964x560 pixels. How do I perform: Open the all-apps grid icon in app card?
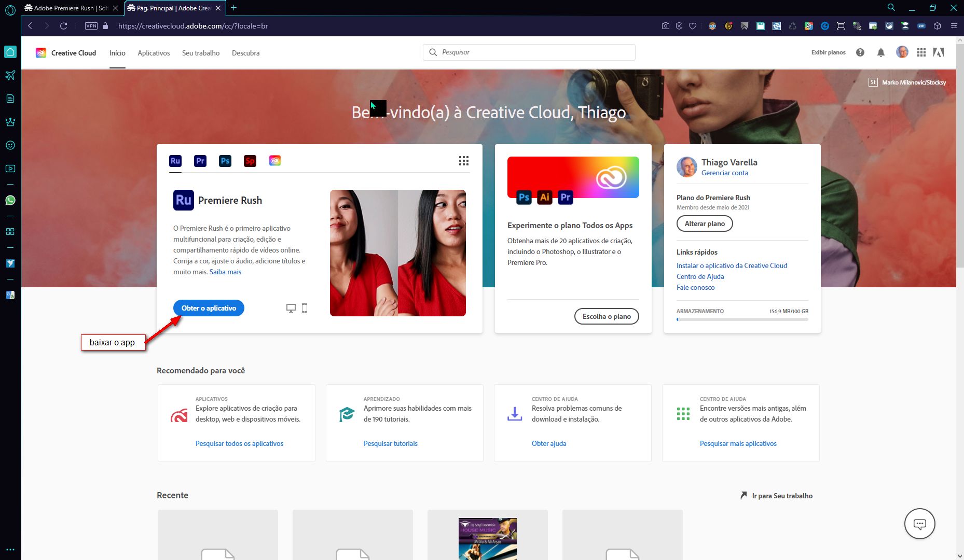click(x=464, y=161)
